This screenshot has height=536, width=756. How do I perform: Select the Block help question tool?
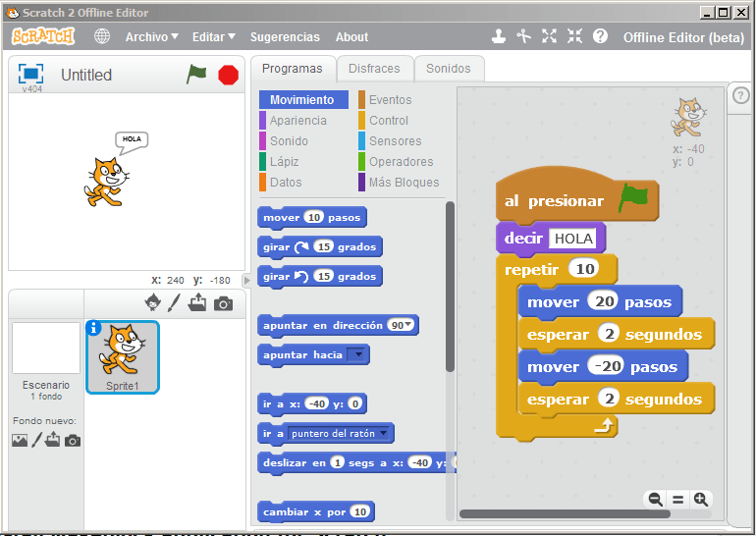coord(600,36)
